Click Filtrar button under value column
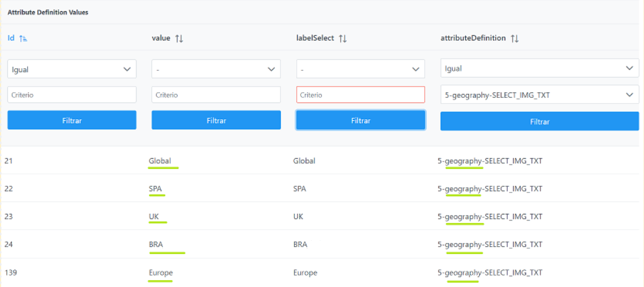 pyautogui.click(x=216, y=120)
